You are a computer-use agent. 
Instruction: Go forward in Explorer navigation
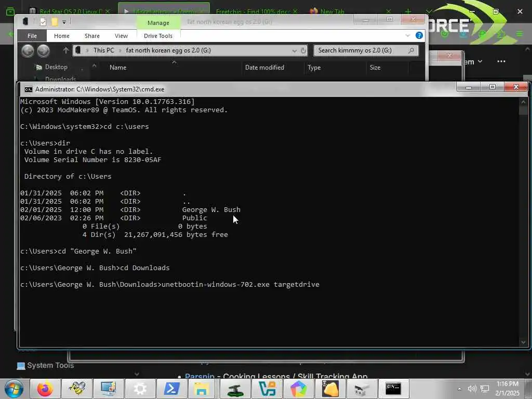44,51
